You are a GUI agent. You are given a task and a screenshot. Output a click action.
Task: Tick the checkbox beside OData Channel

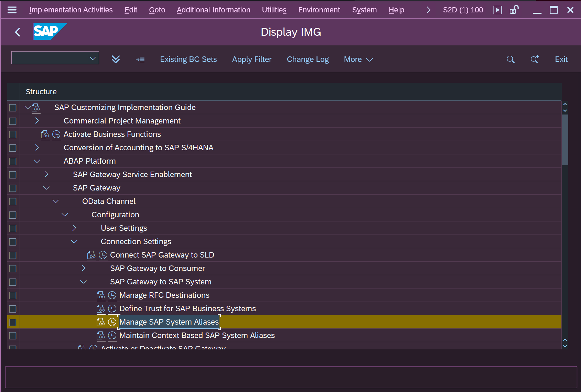pyautogui.click(x=13, y=202)
